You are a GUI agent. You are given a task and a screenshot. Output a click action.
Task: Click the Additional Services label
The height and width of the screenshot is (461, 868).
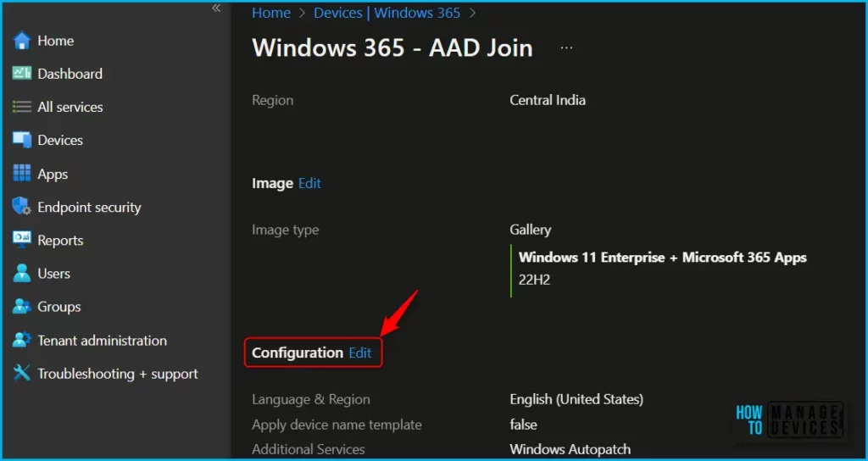[309, 450]
